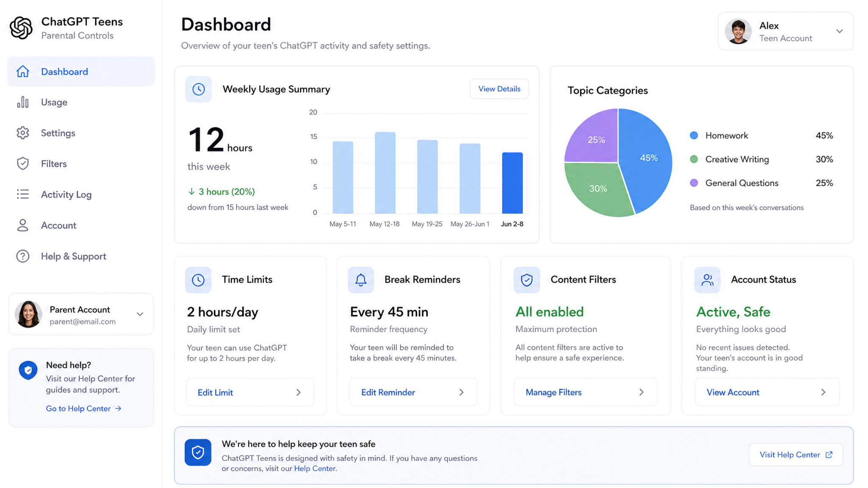Click the 'All enabled' status text
This screenshot has width=868, height=488.
(x=549, y=312)
